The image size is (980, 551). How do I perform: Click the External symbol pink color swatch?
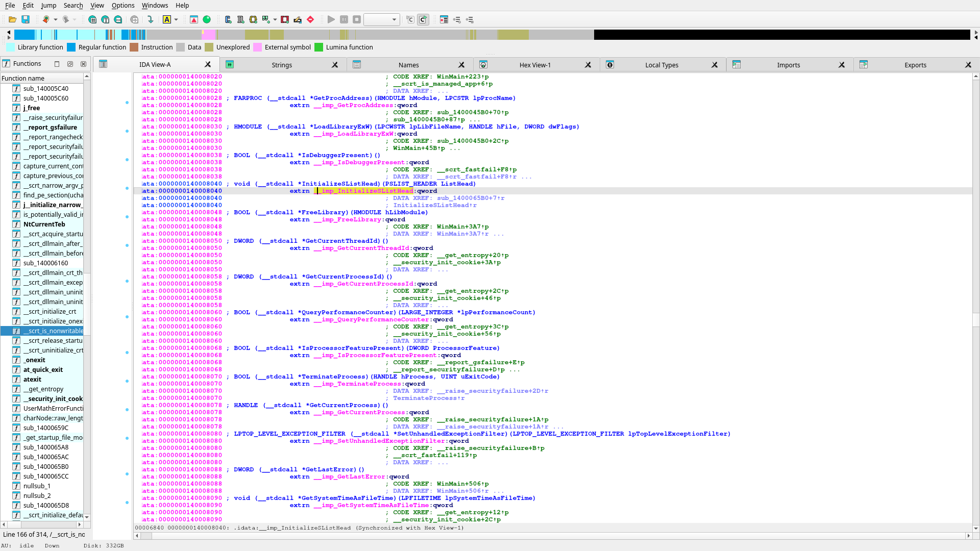click(x=258, y=47)
